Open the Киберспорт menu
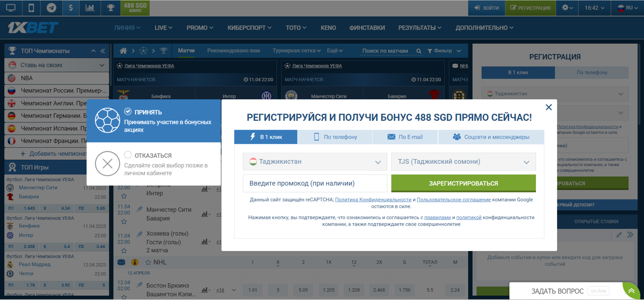 tap(249, 28)
